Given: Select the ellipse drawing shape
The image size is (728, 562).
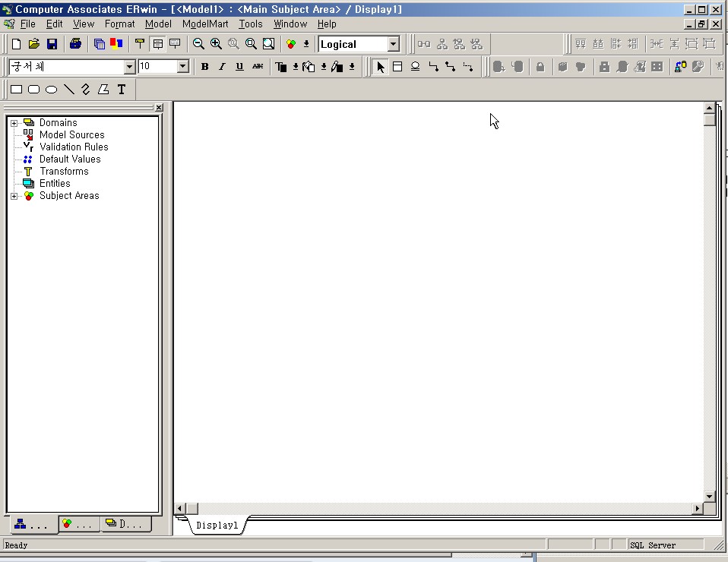Looking at the screenshot, I should pos(52,89).
